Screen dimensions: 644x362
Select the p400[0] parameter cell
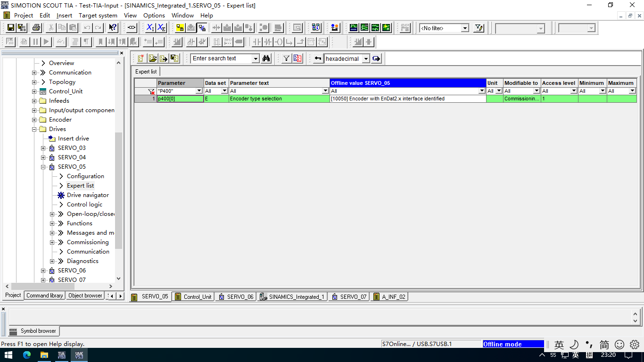(x=181, y=99)
